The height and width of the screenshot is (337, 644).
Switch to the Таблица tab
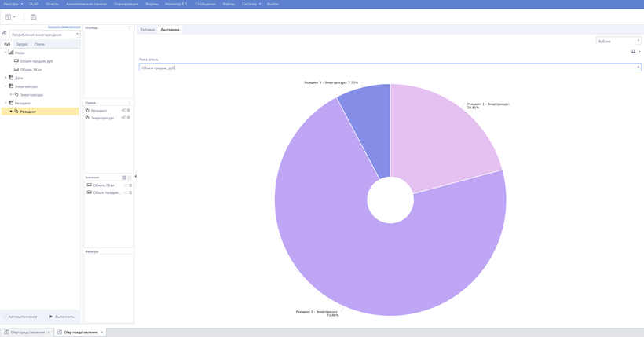coord(148,30)
